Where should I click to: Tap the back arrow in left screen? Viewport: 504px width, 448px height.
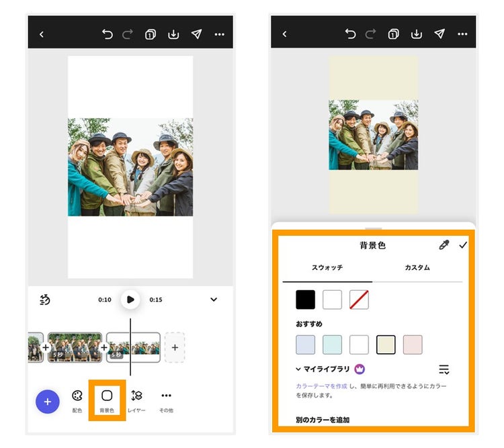coord(42,34)
